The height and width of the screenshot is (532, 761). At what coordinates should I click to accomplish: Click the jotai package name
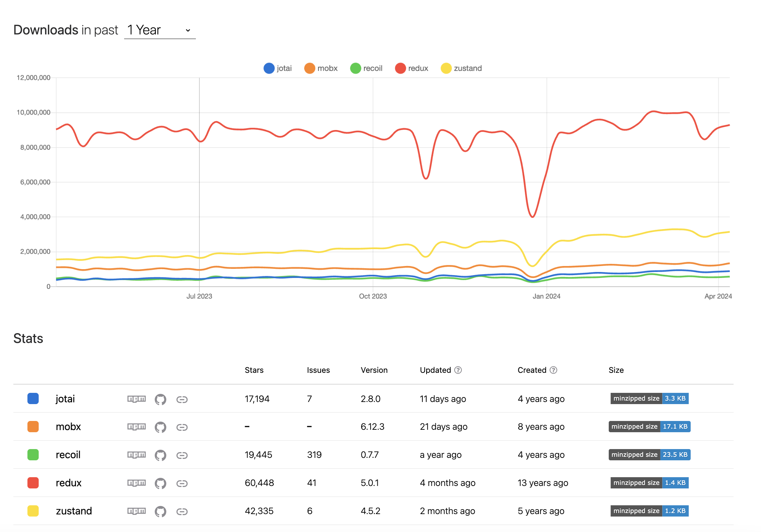(65, 399)
